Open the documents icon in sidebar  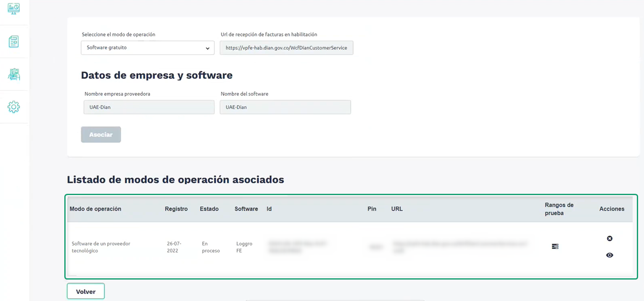point(13,41)
